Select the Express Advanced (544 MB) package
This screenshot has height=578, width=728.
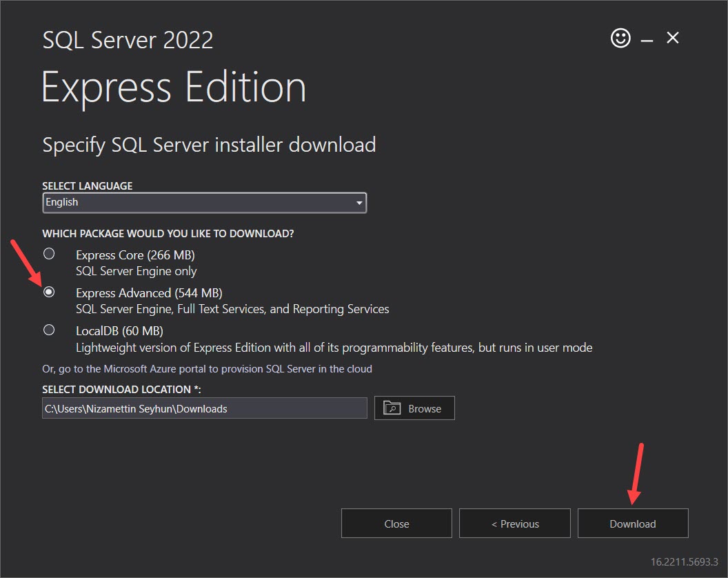click(x=49, y=292)
